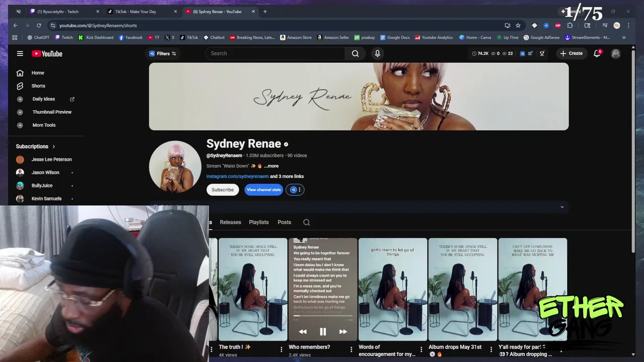This screenshot has height=362, width=644.
Task: Click the and 3 more links text
Action: [x=287, y=176]
